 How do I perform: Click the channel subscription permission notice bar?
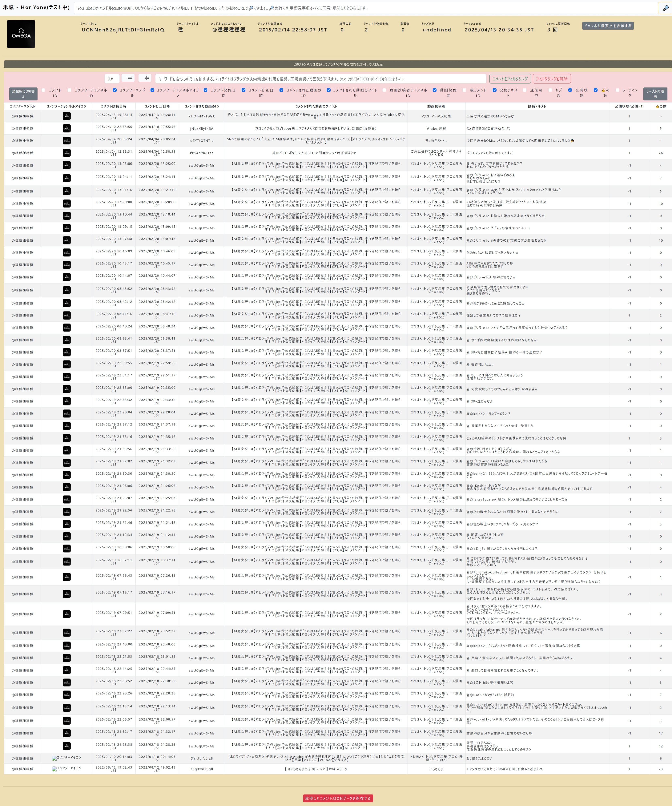338,64
